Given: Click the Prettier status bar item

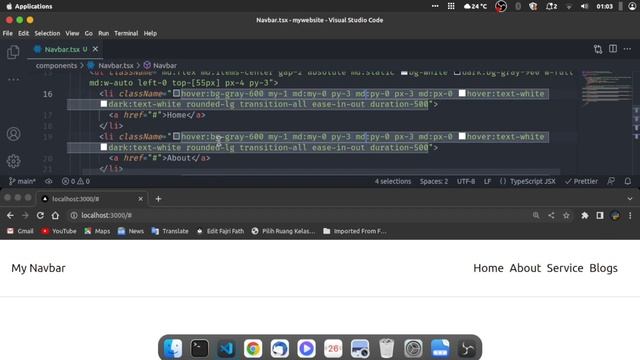Looking at the screenshot, I should point(581,181).
